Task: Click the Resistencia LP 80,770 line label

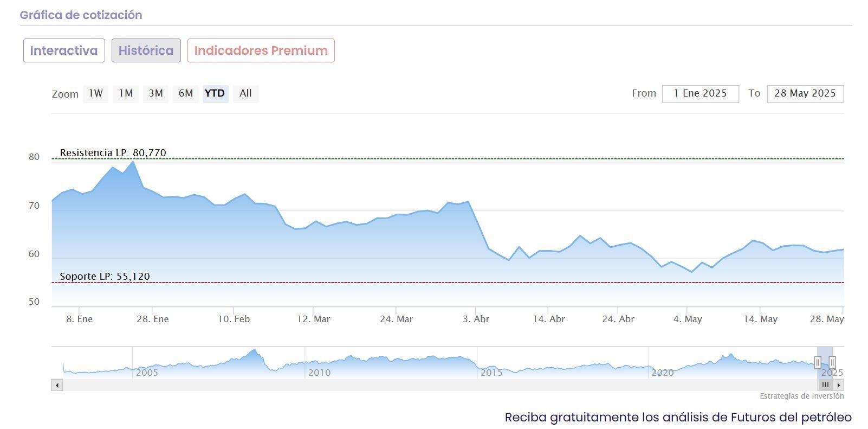Action: pyautogui.click(x=113, y=153)
